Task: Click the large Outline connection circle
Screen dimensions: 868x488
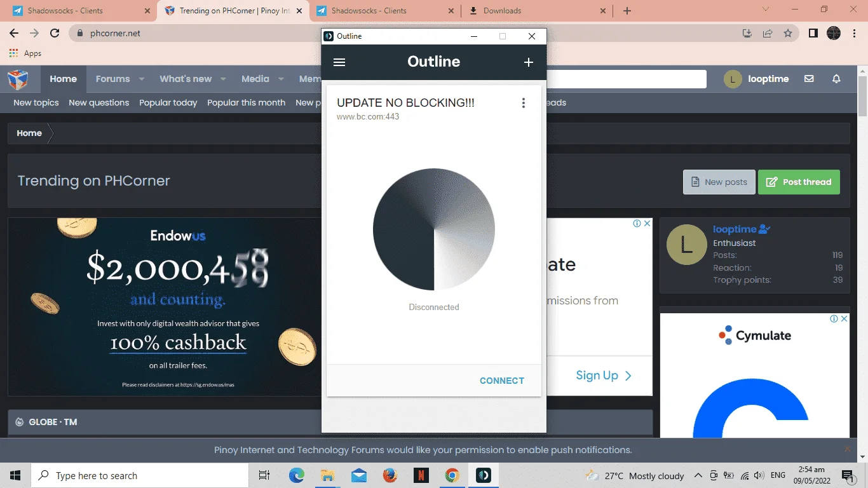Action: (x=434, y=229)
